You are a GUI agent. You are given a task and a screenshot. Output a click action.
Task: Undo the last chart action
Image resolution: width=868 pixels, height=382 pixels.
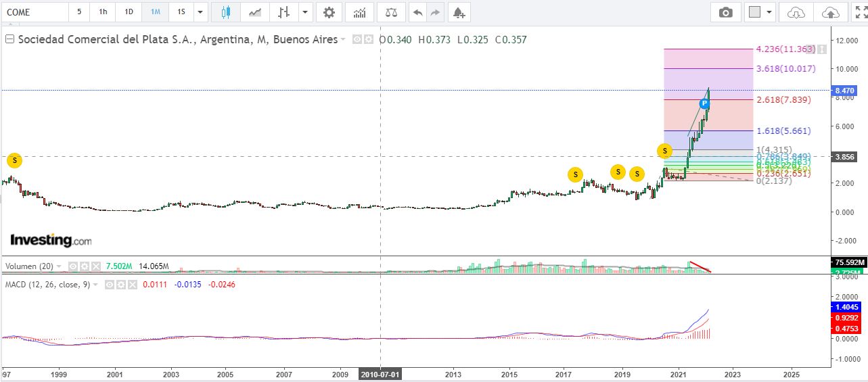[x=417, y=12]
